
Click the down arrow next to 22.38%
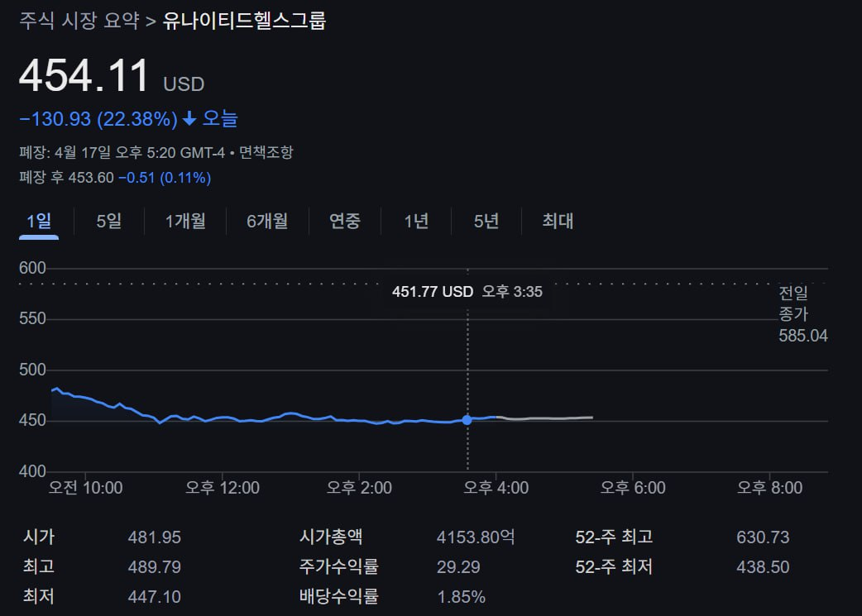tap(189, 119)
